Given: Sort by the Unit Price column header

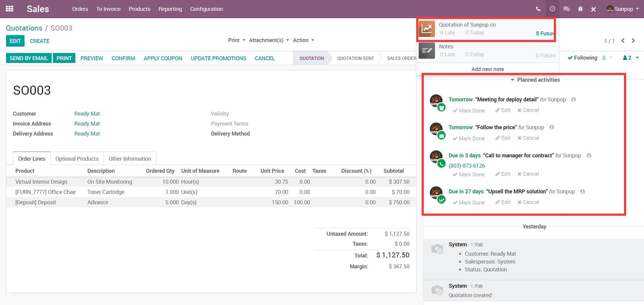Looking at the screenshot, I should coord(272,171).
